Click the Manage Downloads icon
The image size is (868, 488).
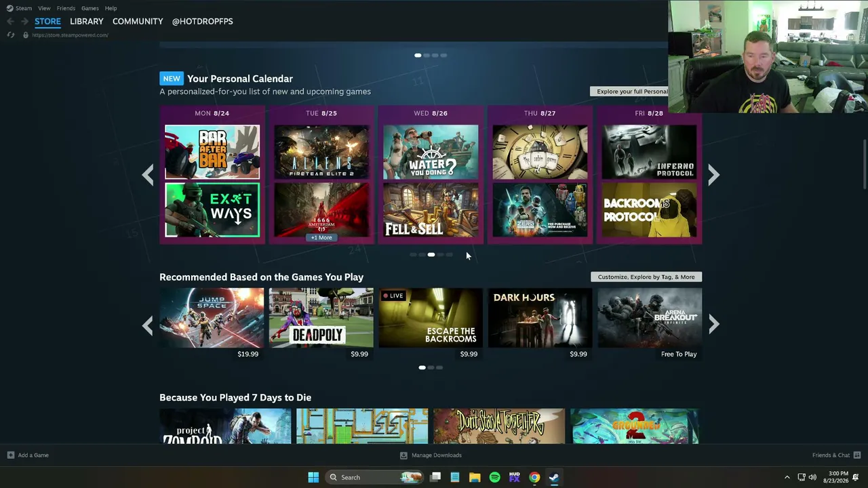[x=403, y=455]
